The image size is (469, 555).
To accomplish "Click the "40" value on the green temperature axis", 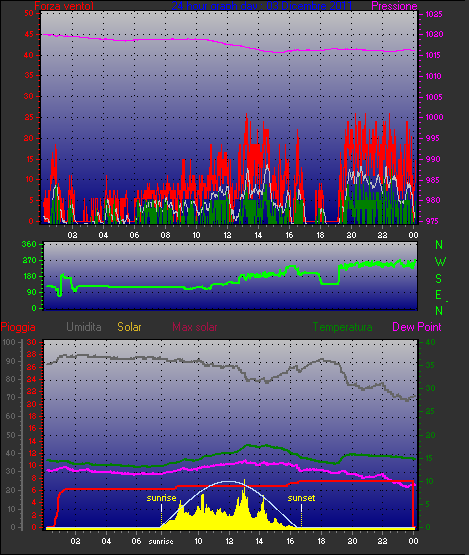I will pyautogui.click(x=430, y=342).
